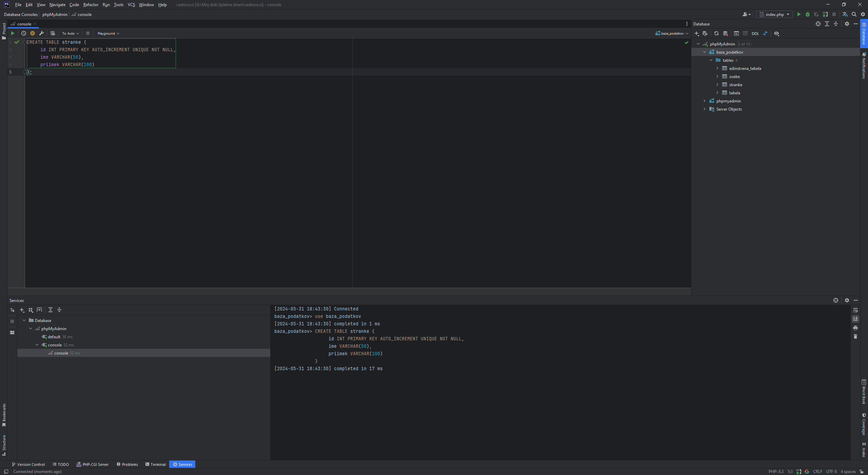Open the Playground mode dropdown

[108, 33]
